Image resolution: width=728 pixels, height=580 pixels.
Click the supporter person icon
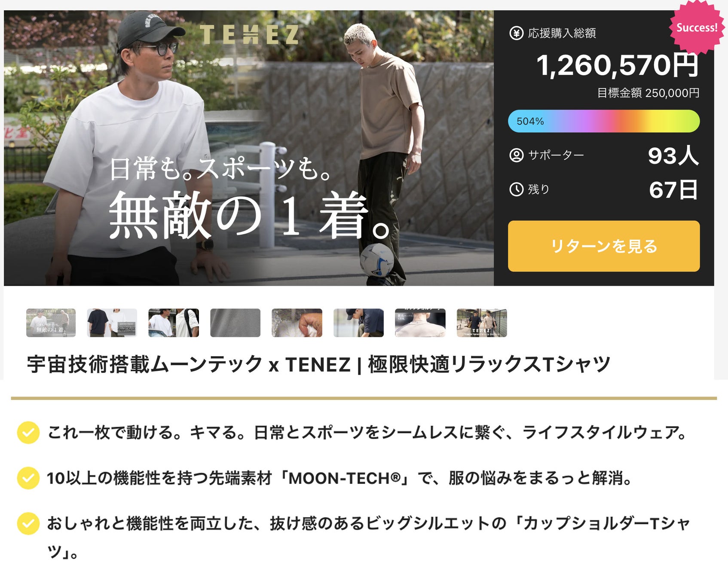516,155
